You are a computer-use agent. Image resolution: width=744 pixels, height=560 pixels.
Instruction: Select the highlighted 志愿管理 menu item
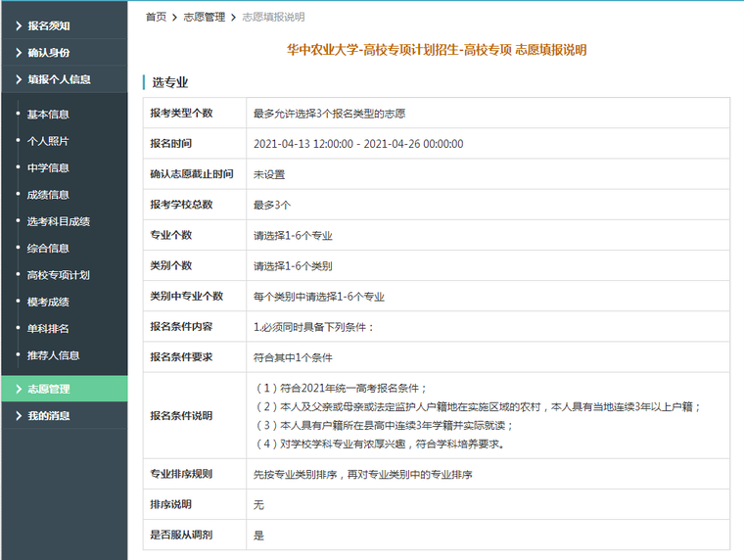pyautogui.click(x=65, y=389)
